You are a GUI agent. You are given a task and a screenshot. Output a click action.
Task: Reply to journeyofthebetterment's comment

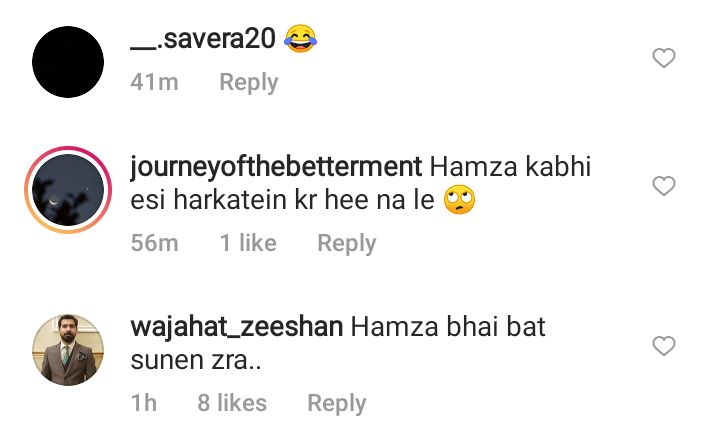tap(347, 243)
